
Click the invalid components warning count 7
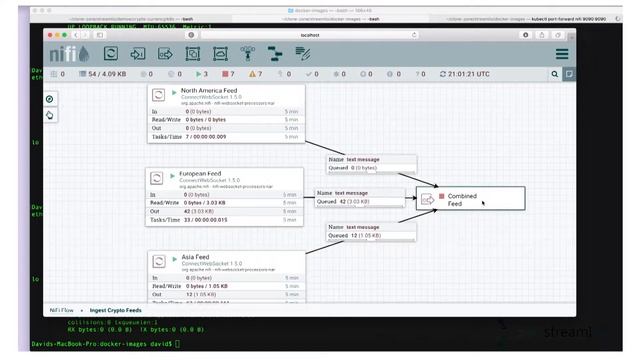256,74
